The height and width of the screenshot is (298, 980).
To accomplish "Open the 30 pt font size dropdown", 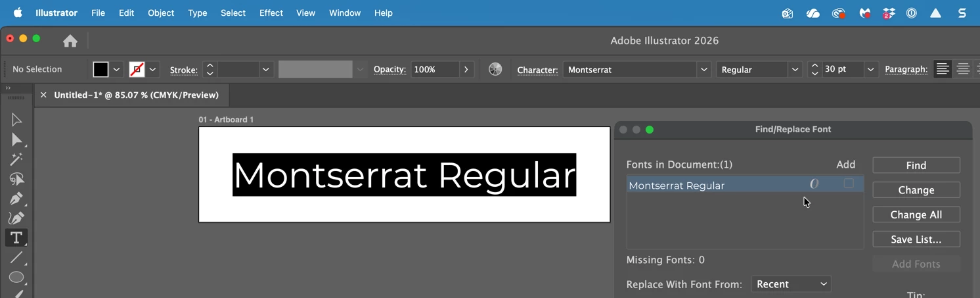I will point(871,69).
